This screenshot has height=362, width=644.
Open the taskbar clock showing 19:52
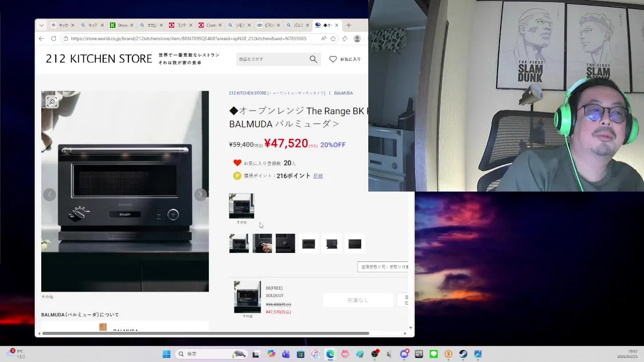coord(628,354)
